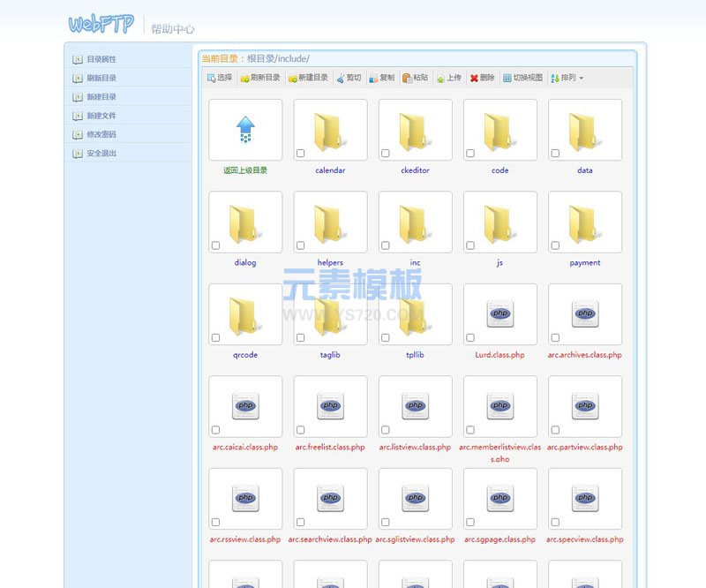
Task: Click the arc.listview.class.php file icon
Action: (x=415, y=406)
